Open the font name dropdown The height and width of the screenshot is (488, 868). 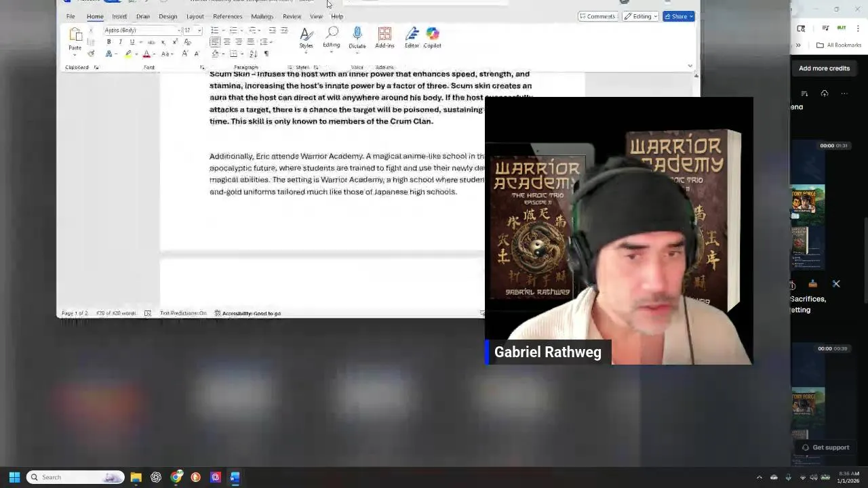180,30
